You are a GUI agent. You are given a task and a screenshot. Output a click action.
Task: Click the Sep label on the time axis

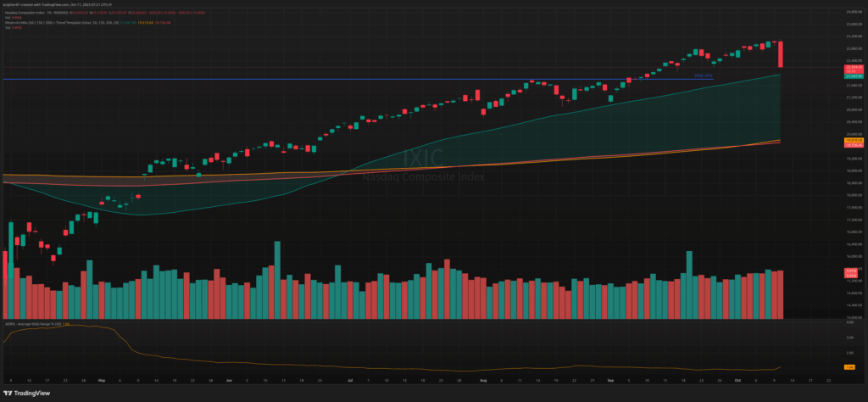(610, 382)
